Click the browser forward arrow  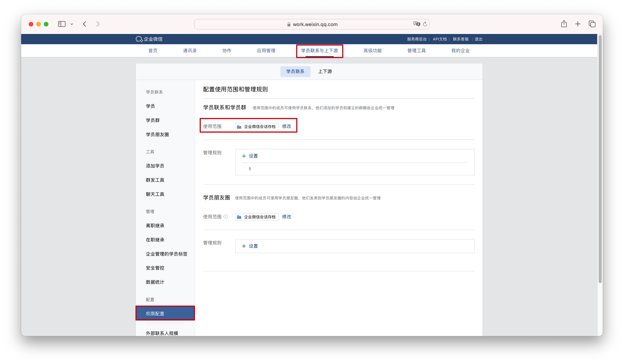coord(98,24)
